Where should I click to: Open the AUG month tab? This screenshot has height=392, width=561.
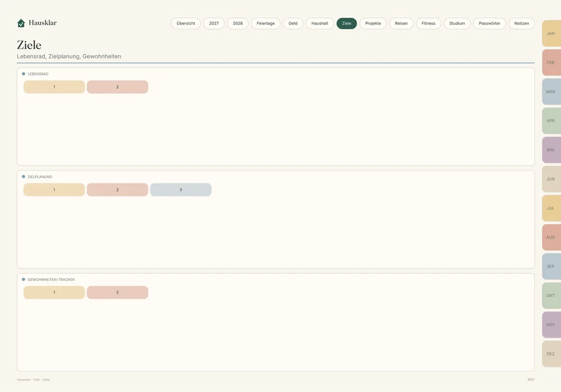[x=551, y=237]
